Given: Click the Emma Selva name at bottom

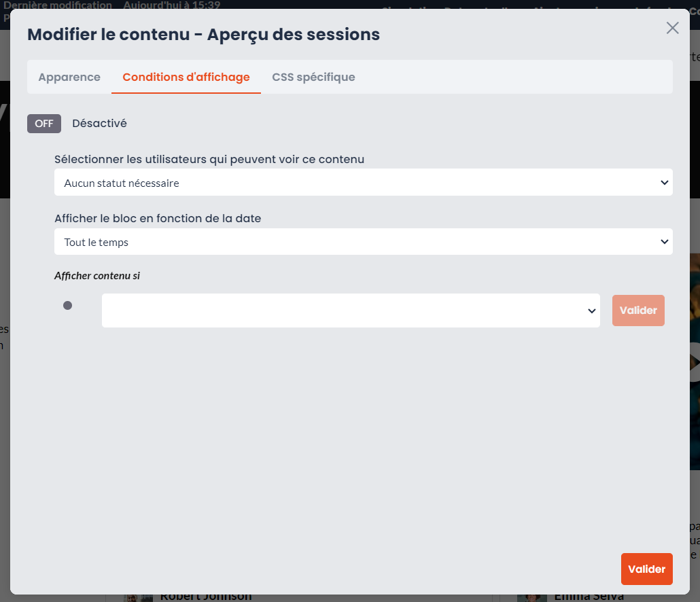Looking at the screenshot, I should (x=589, y=597).
